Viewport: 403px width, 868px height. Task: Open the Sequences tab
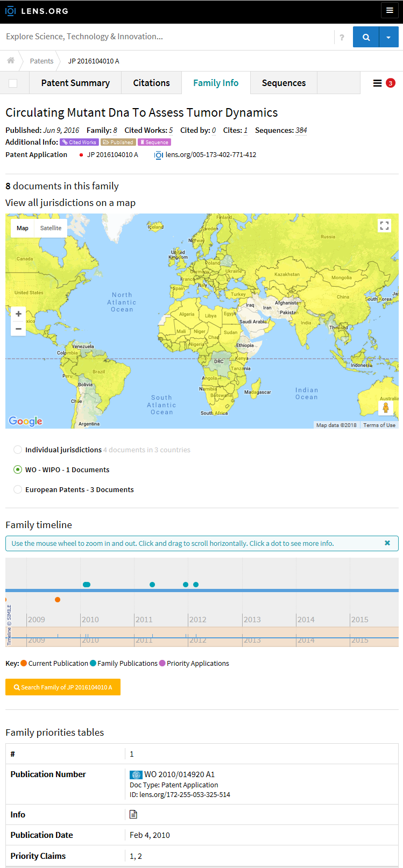pyautogui.click(x=284, y=83)
